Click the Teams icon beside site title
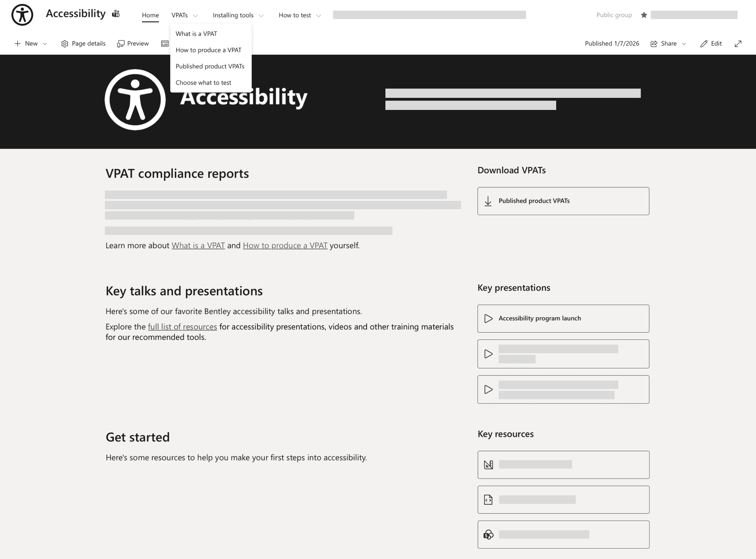The height and width of the screenshot is (559, 756). (116, 14)
